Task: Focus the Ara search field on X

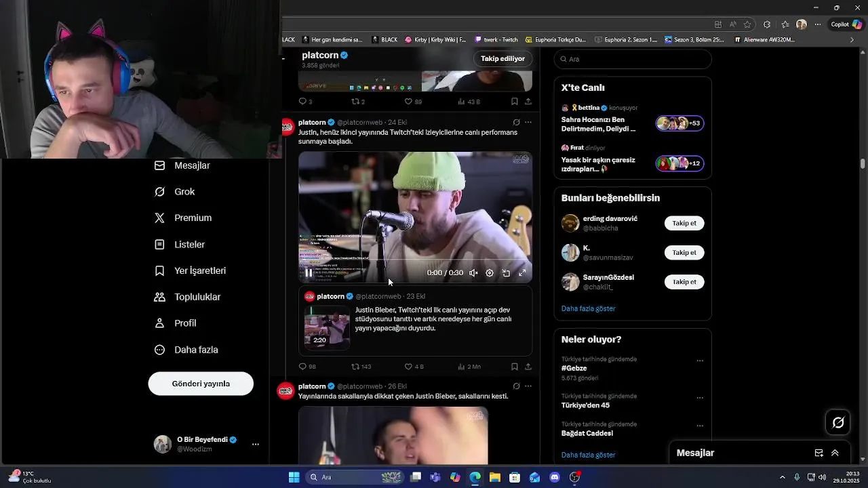Action: click(x=633, y=59)
